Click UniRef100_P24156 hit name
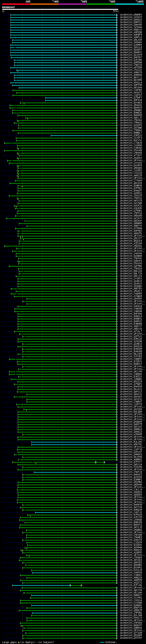Screen dimensions: 146x644 point(131,467)
